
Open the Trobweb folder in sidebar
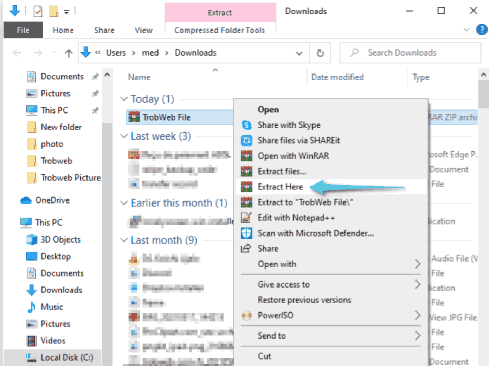coord(56,161)
